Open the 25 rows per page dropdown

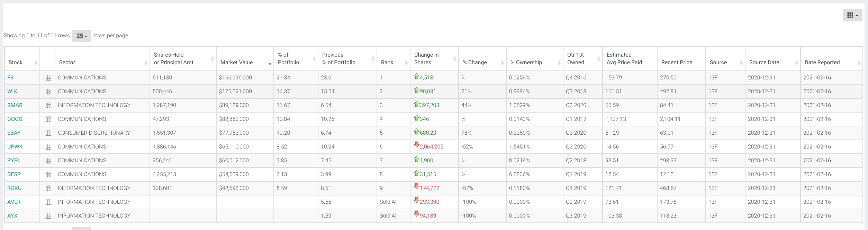pyautogui.click(x=81, y=36)
